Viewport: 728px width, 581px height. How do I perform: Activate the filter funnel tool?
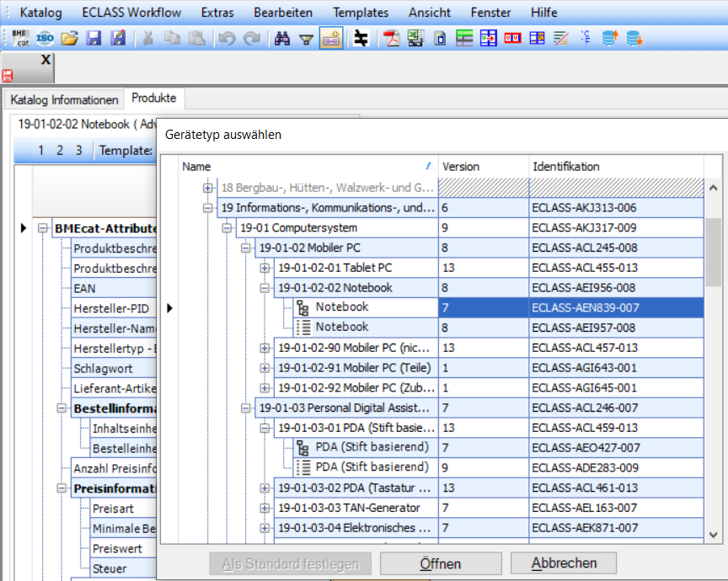tap(306, 38)
